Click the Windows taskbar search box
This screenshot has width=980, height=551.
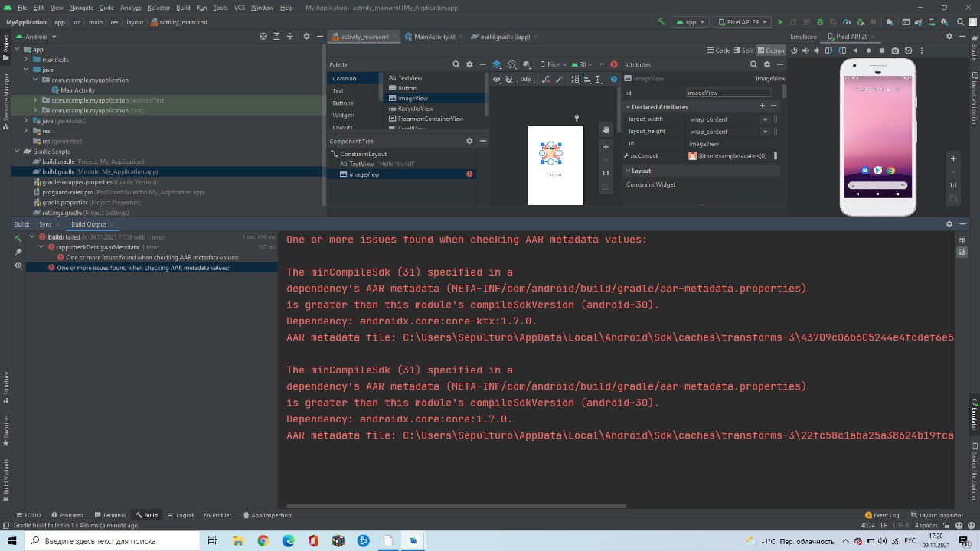click(x=111, y=541)
